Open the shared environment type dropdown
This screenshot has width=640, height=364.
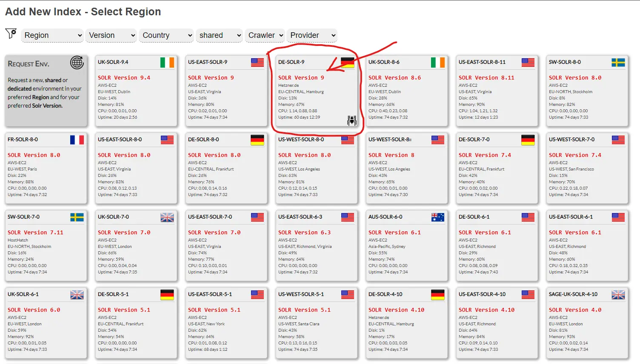(x=220, y=35)
